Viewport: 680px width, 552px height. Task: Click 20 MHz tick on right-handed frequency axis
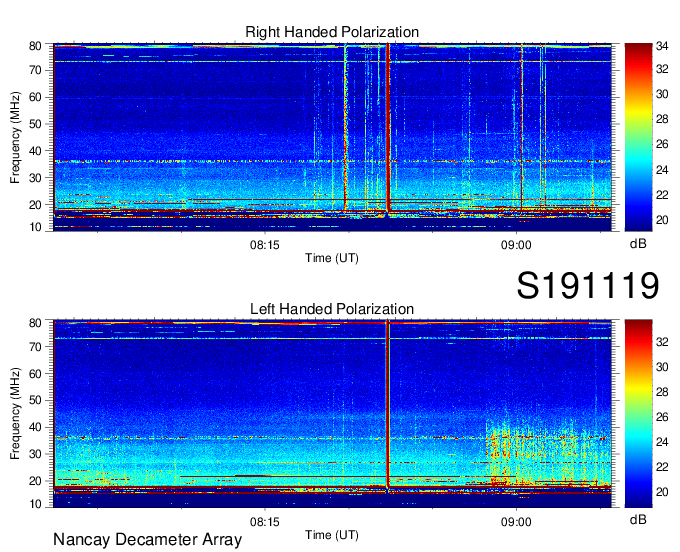point(35,204)
